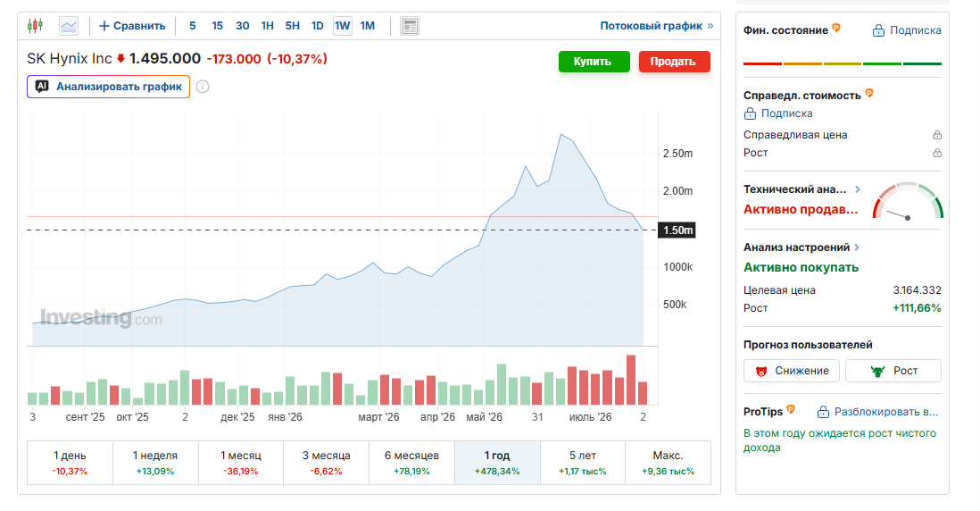Click the technical analysis gauge
The image size is (980, 511).
(908, 201)
